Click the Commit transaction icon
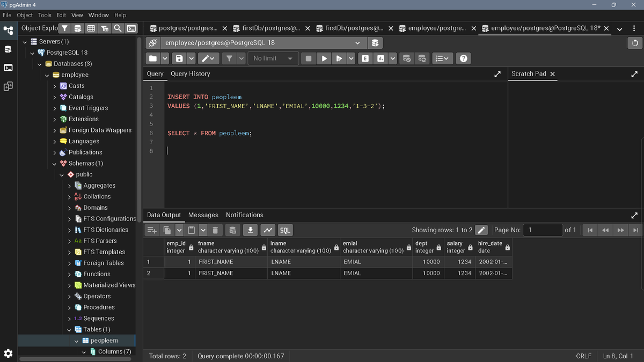Screen dimensions: 644x362 (x=407, y=58)
